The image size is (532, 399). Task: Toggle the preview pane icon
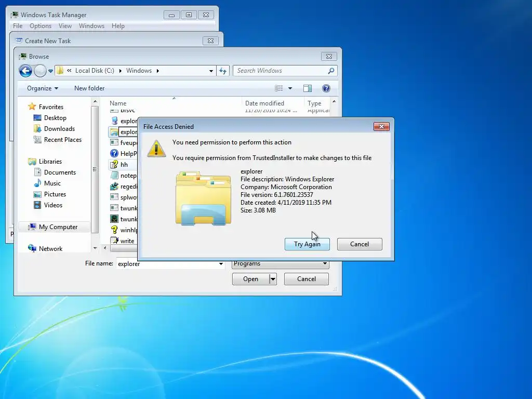(x=308, y=88)
